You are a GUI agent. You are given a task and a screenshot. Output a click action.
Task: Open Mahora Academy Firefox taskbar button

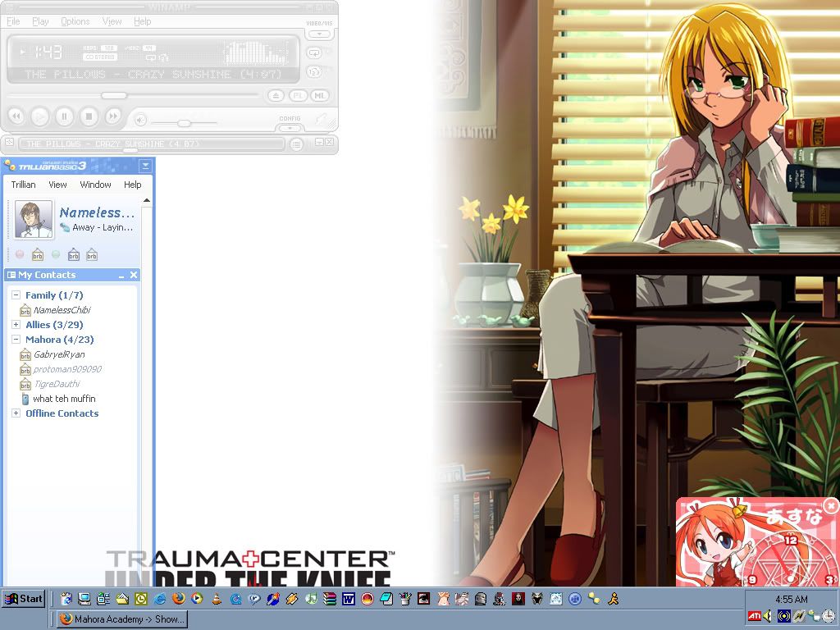pos(122,619)
